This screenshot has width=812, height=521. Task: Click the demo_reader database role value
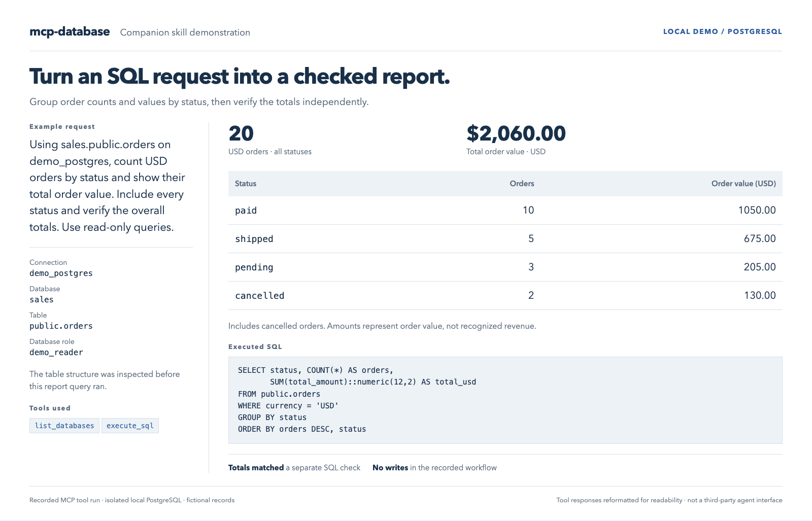tap(56, 353)
